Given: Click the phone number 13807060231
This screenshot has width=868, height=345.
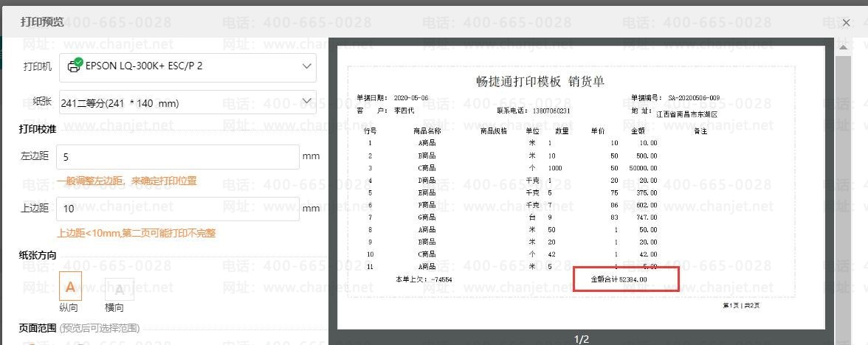Looking at the screenshot, I should coord(551,111).
